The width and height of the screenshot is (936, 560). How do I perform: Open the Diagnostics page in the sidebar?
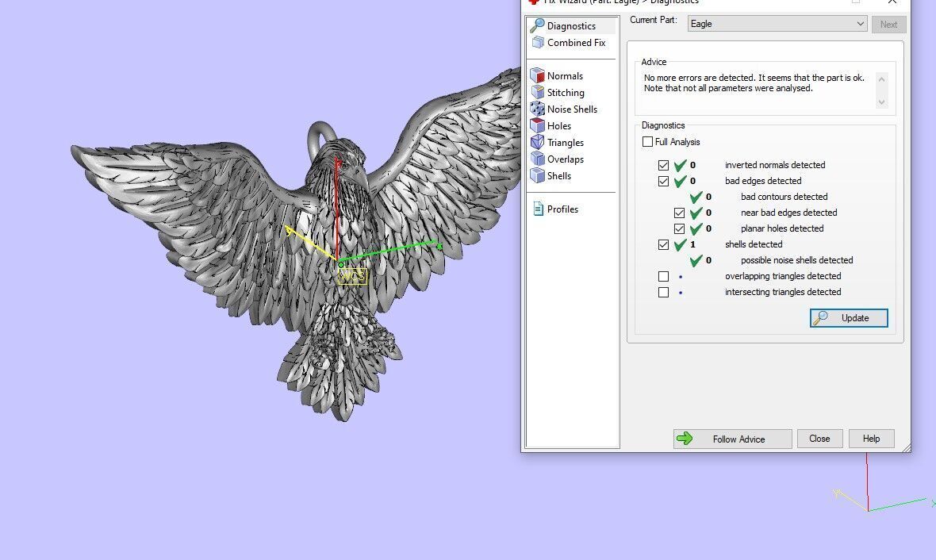[570, 25]
